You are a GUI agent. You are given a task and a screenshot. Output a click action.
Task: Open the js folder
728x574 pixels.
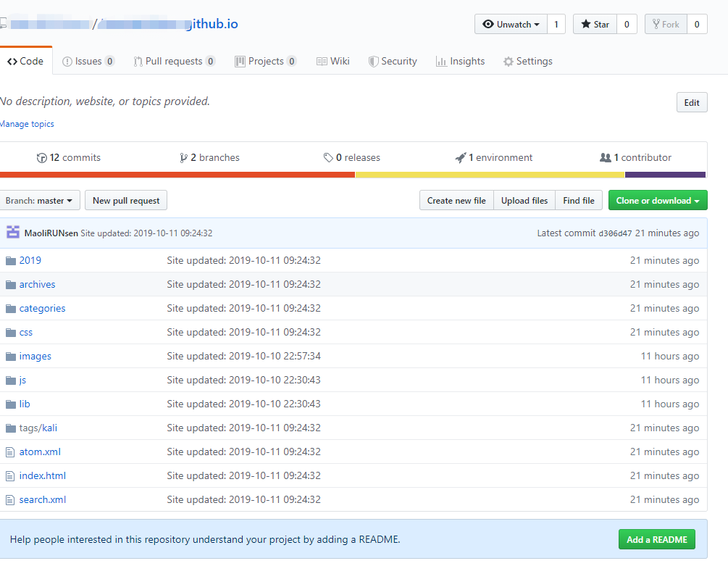pyautogui.click(x=22, y=380)
